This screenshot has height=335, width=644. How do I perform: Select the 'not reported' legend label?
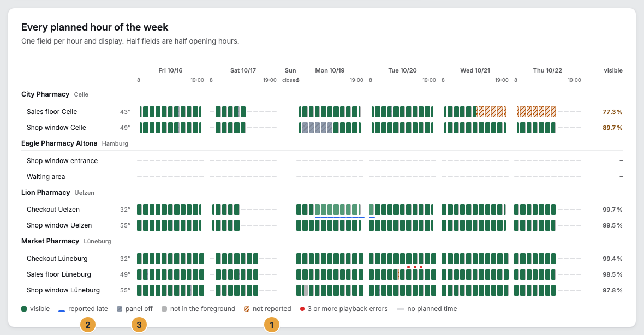click(272, 309)
